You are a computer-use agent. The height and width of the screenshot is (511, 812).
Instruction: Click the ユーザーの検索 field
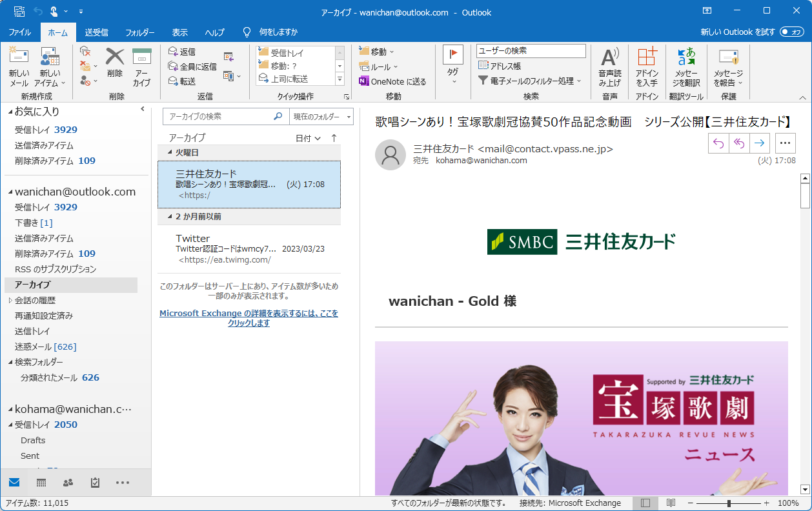tap(531, 50)
